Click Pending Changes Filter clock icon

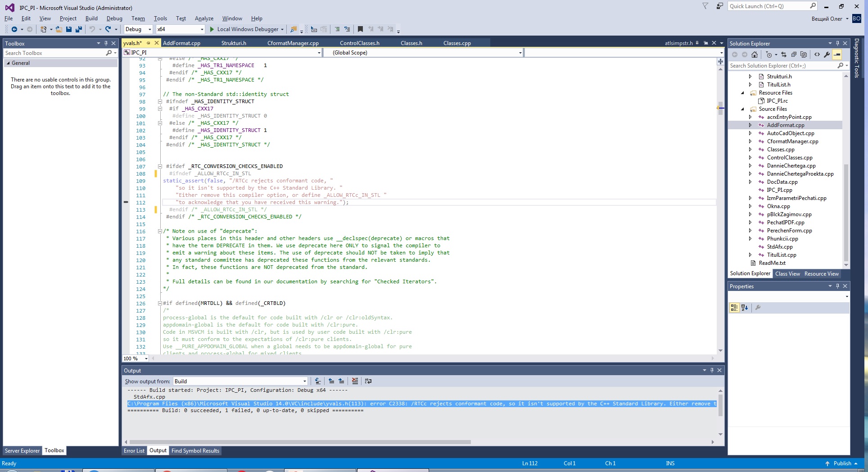(769, 54)
